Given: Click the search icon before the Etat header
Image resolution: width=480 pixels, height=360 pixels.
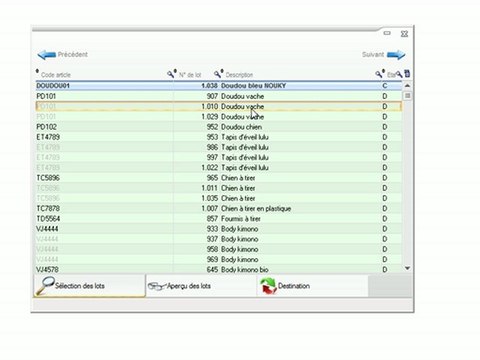Looking at the screenshot, I should point(380,74).
